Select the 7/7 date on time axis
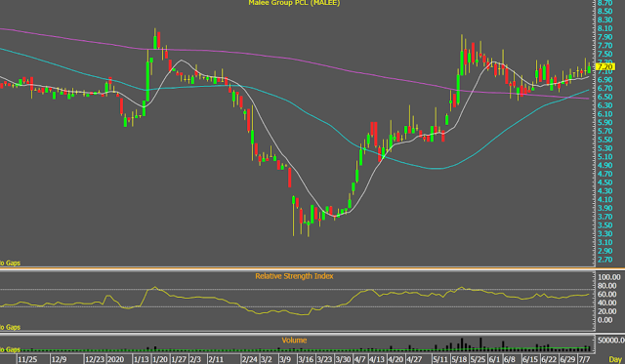Screen dimensions: 625x364 584,360
